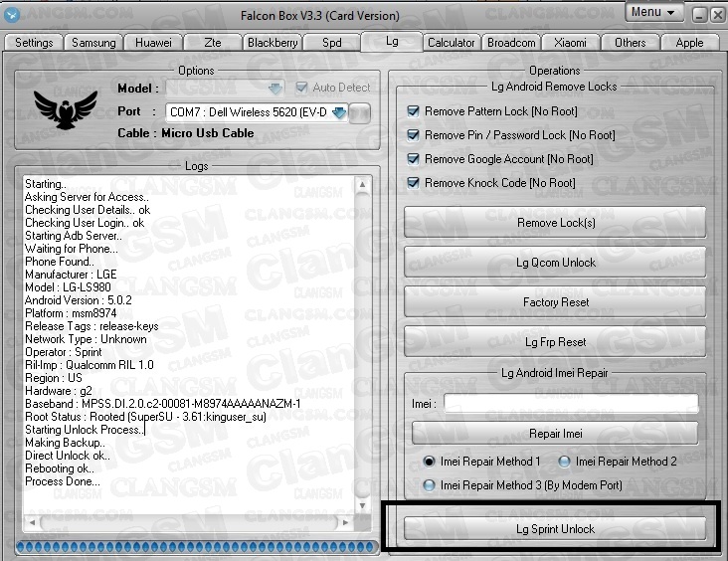Click the logs scroll down arrow
The height and width of the screenshot is (561, 728).
tap(363, 505)
